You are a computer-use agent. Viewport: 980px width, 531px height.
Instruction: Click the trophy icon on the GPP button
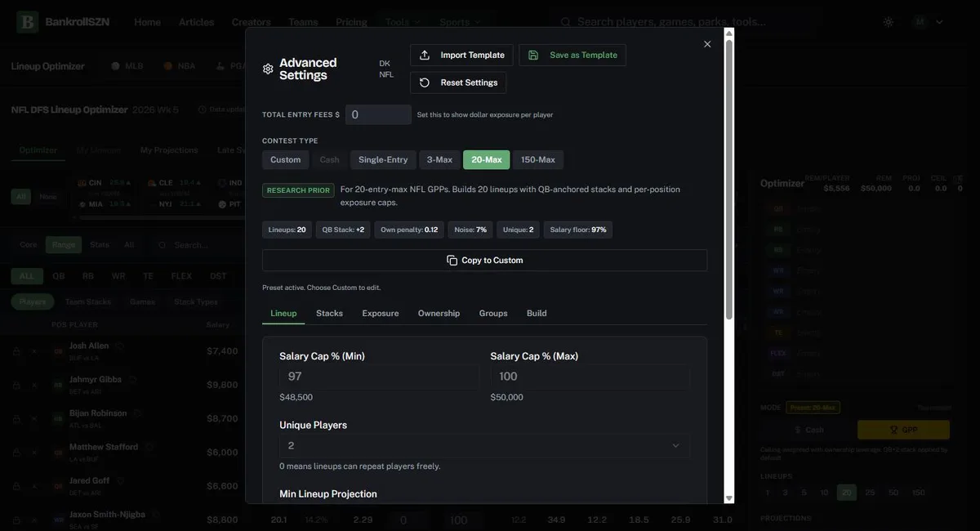click(x=893, y=430)
